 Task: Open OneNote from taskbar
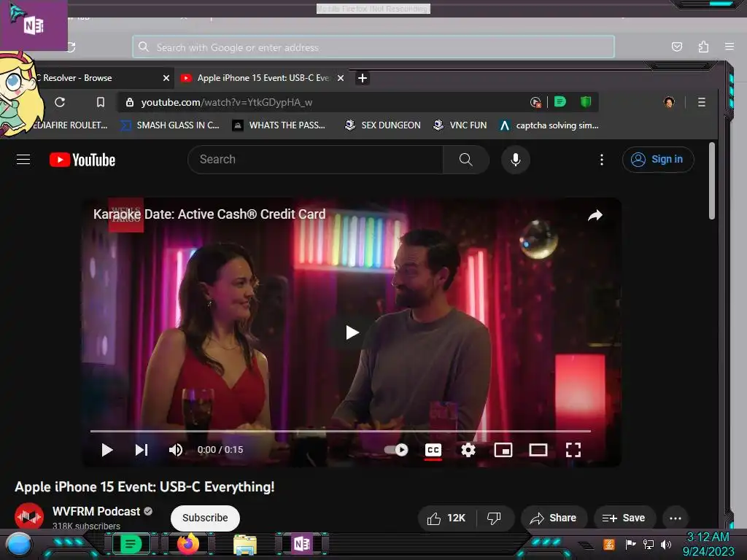[302, 544]
